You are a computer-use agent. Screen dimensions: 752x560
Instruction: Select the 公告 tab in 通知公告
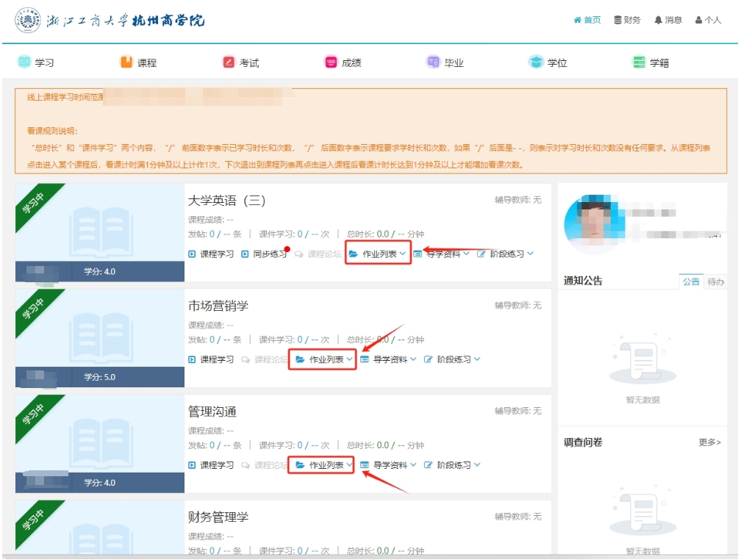coord(691,281)
